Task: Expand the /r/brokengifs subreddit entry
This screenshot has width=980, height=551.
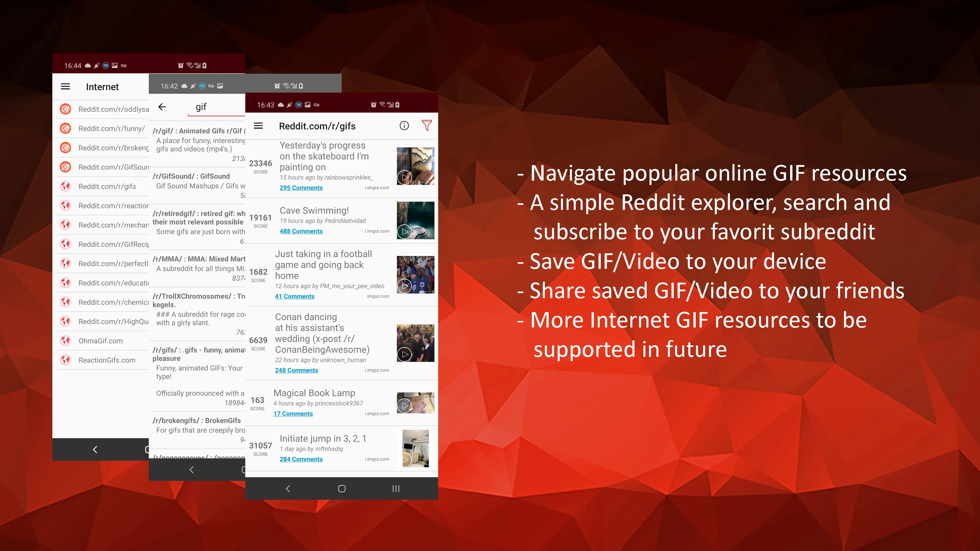Action: [x=199, y=428]
